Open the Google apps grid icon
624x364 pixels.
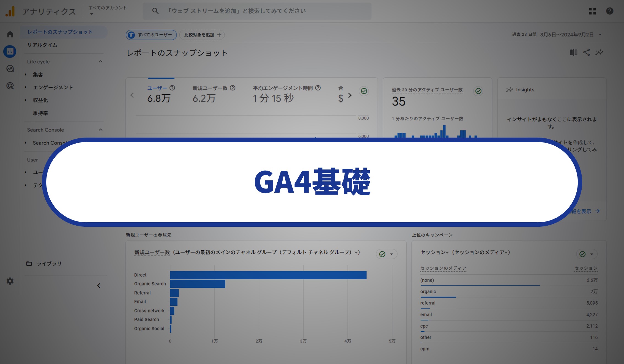592,11
